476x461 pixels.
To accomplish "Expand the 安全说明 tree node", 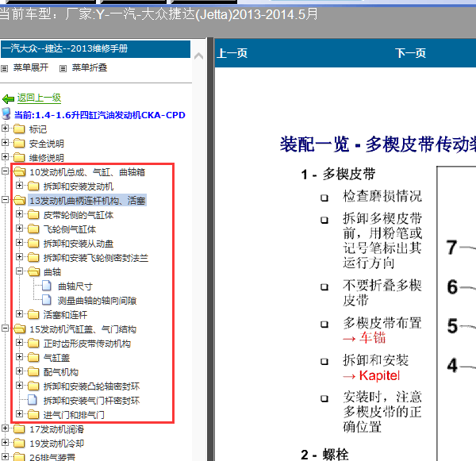I will coord(5,143).
